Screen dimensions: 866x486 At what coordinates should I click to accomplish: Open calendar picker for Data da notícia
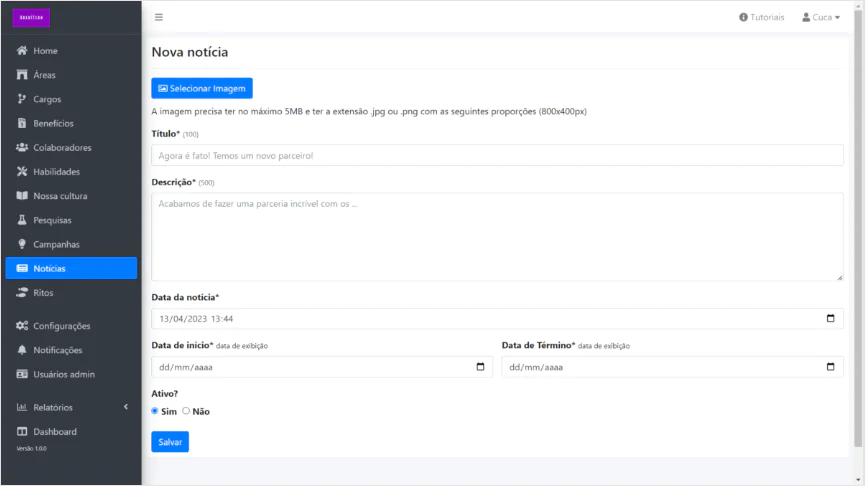[830, 319]
